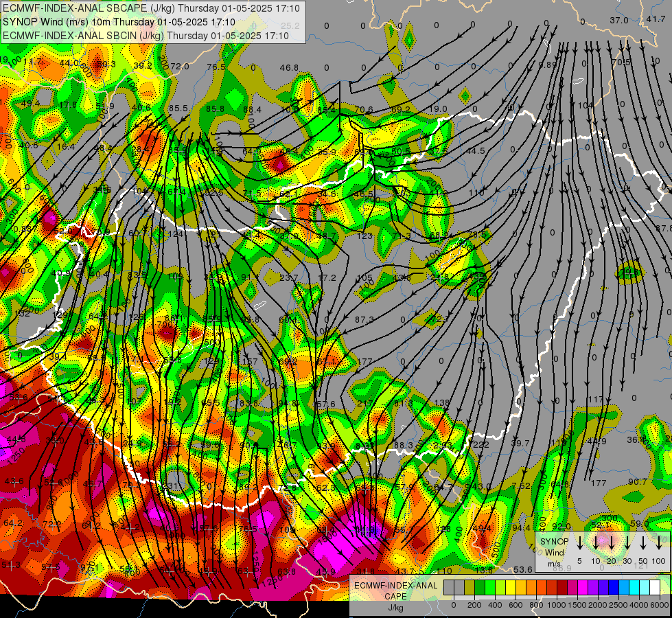Click the map value '94.4'
The width and height of the screenshot is (672, 618).
(522, 527)
